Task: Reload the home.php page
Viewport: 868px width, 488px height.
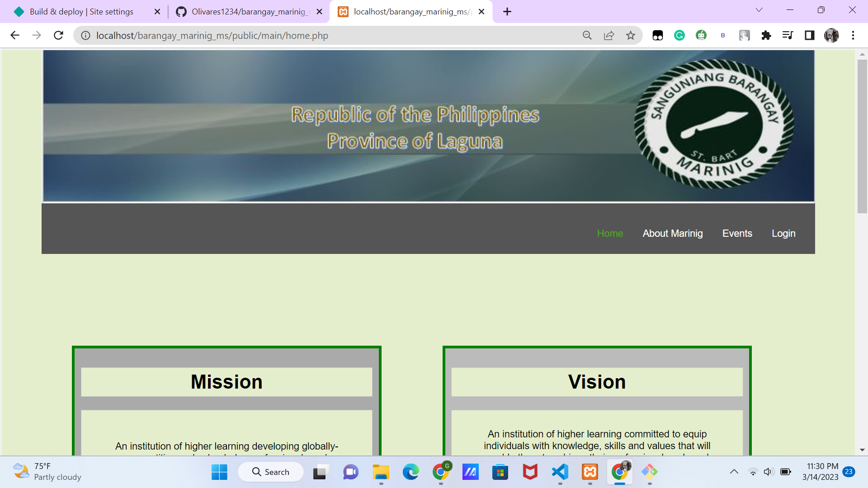Action: click(x=58, y=35)
